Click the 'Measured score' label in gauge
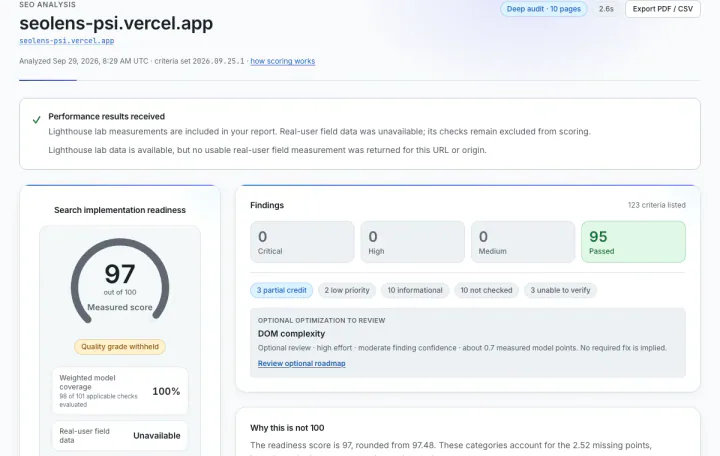The height and width of the screenshot is (456, 720). pyautogui.click(x=120, y=307)
